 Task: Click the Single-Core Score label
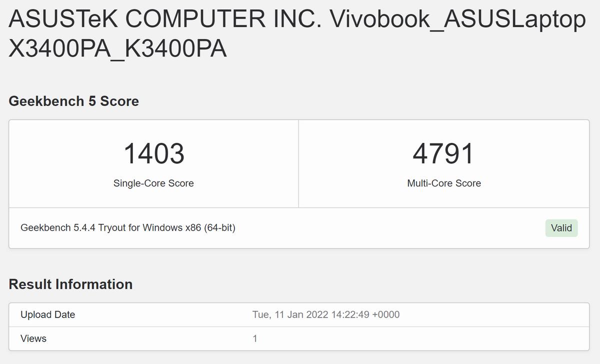[153, 183]
